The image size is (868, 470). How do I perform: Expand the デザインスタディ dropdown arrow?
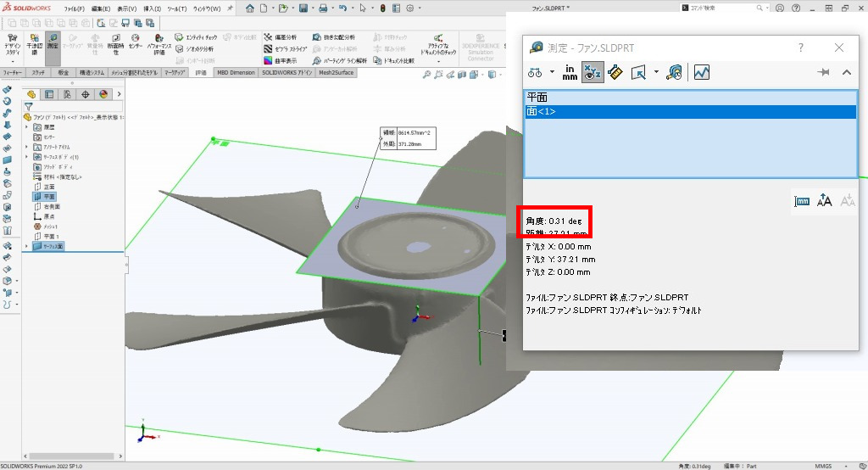(x=12, y=61)
